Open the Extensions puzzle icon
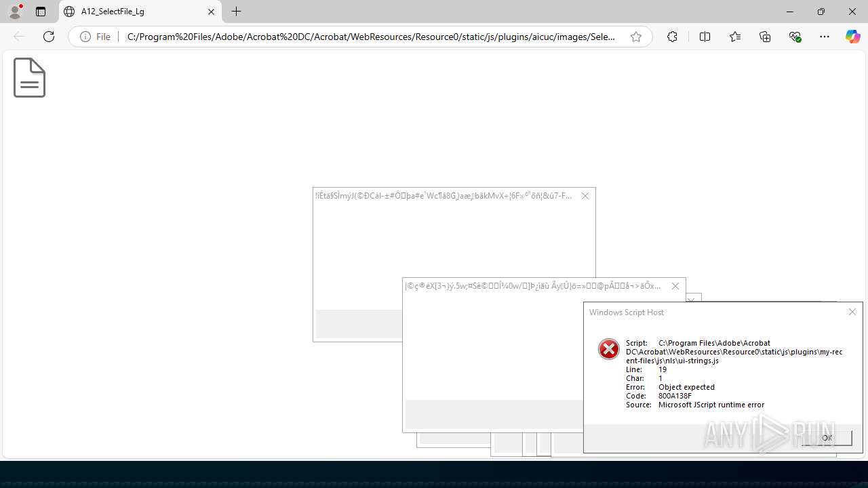 click(x=672, y=37)
